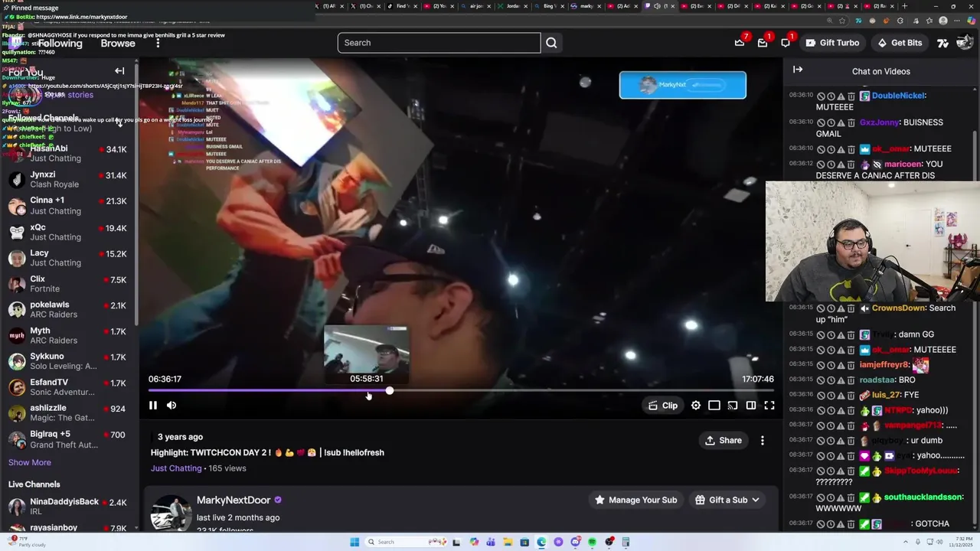Viewport: 980px width, 551px height.
Task: Click the Get Bits button
Action: pos(900,43)
